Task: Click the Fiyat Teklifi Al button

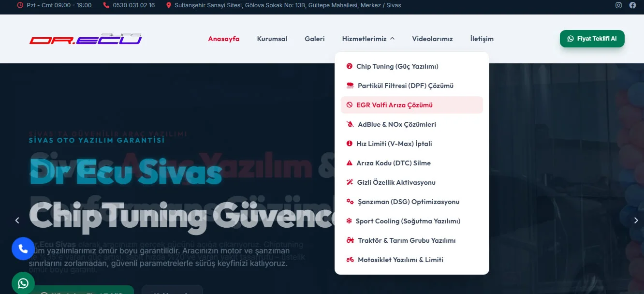Action: [x=592, y=39]
